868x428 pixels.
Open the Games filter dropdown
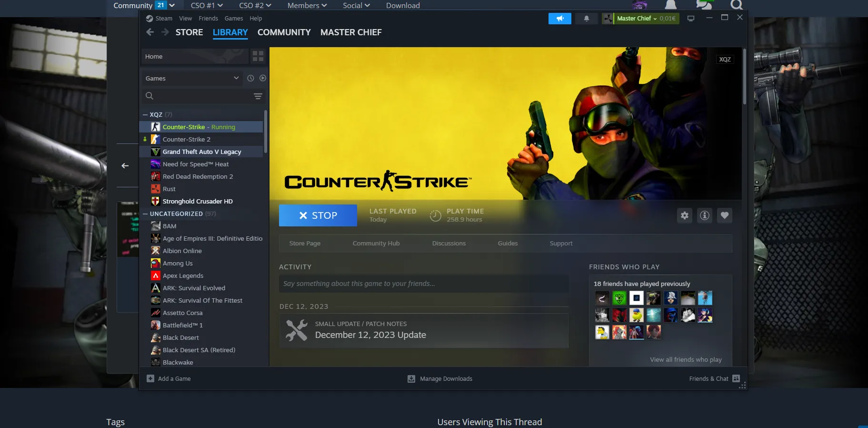pyautogui.click(x=193, y=78)
